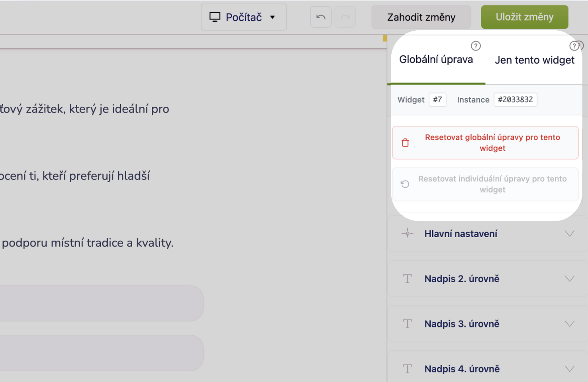The height and width of the screenshot is (382, 588).
Task: Switch to the Jen tento widget tab
Action: pos(535,60)
